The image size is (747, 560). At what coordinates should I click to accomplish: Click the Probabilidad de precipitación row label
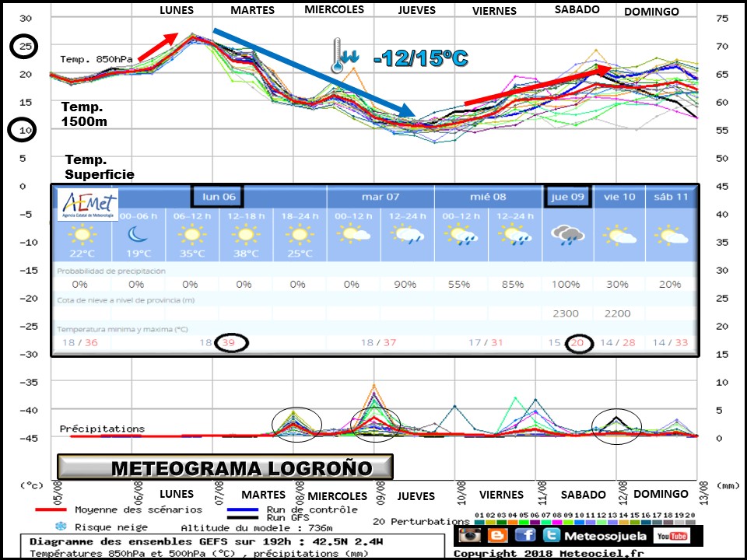(111, 271)
